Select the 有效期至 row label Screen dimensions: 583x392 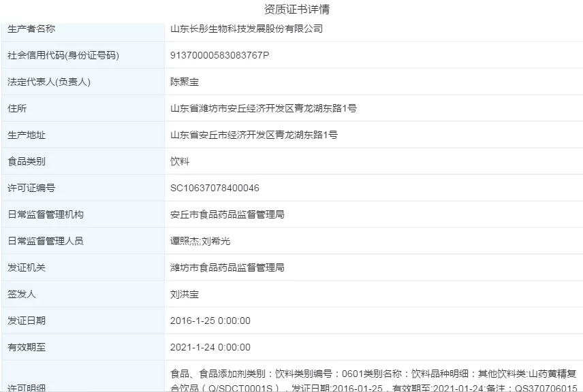tap(27, 347)
